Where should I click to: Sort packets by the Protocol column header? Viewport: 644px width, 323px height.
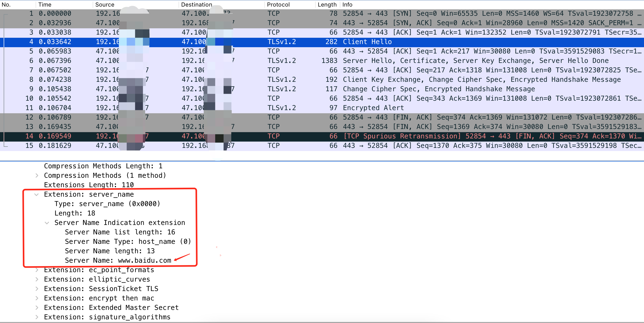click(278, 4)
